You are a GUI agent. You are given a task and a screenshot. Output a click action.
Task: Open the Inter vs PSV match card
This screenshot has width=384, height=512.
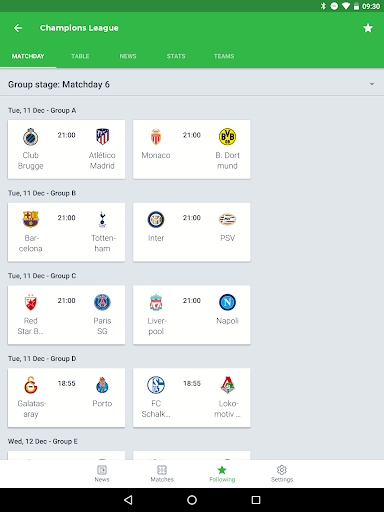point(192,232)
